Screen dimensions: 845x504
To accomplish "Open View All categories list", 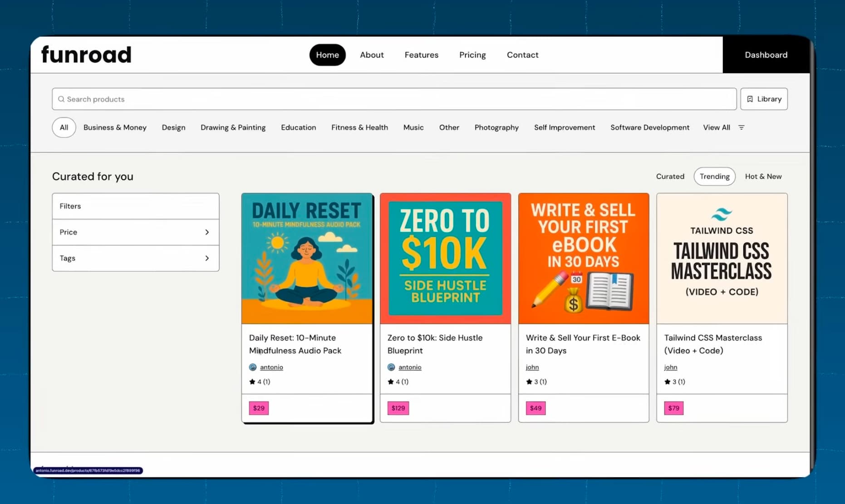I will click(716, 127).
